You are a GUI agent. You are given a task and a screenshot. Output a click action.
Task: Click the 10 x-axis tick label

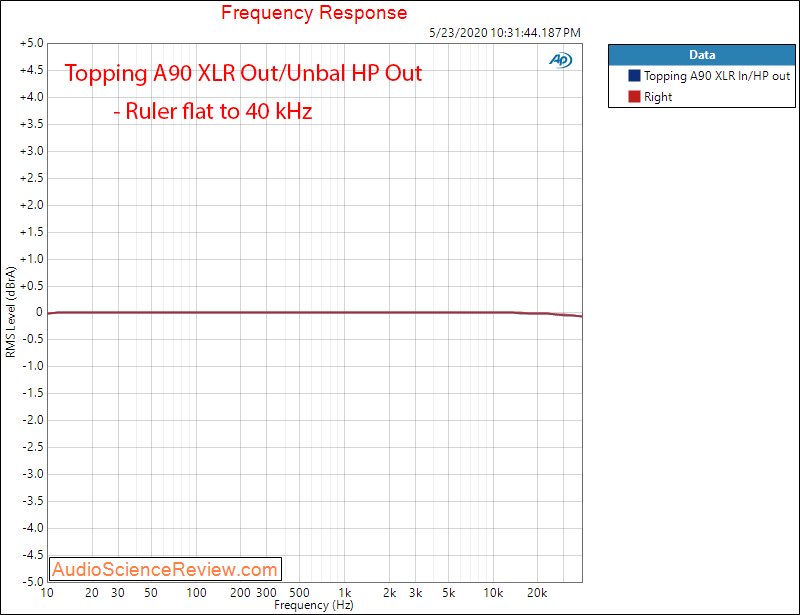(x=47, y=593)
